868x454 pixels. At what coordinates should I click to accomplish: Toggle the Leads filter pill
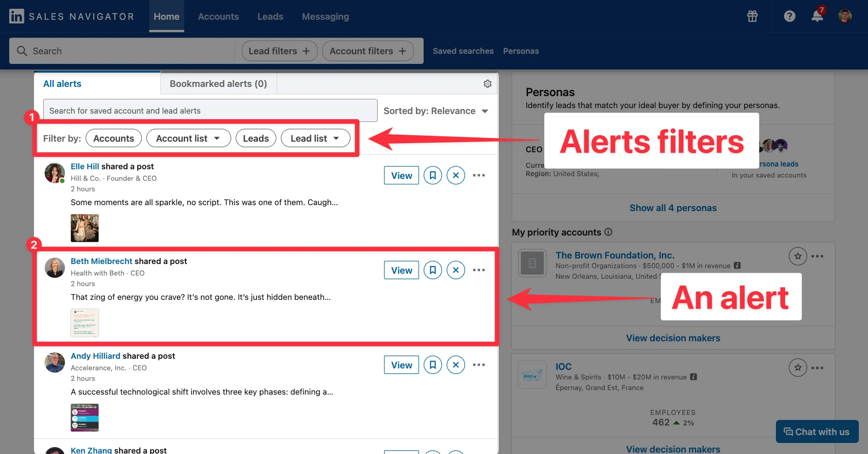point(256,138)
